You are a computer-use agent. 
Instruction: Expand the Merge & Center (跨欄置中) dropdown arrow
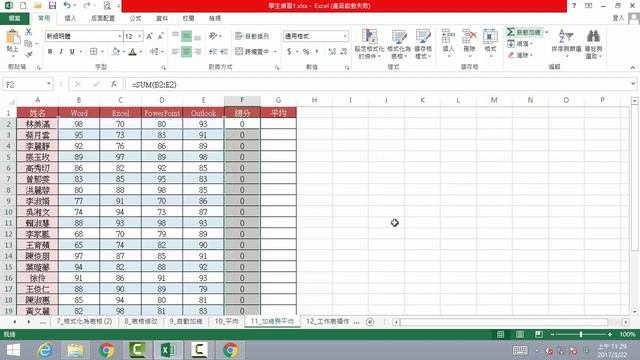(275, 51)
